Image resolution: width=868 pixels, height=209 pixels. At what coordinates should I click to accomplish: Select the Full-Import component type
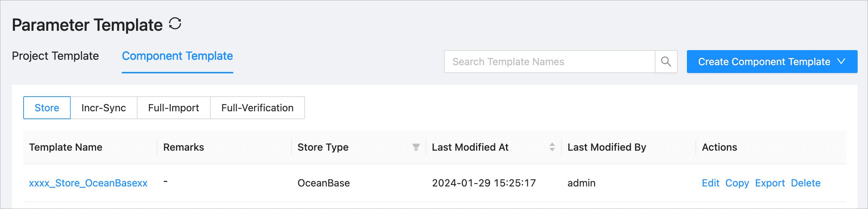(174, 108)
